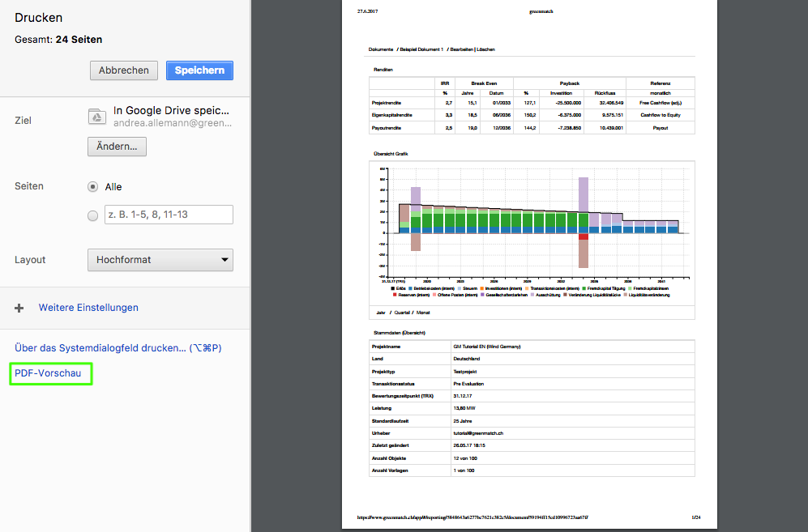Select the Alle pages radio button
The image size is (808, 532).
(x=92, y=186)
